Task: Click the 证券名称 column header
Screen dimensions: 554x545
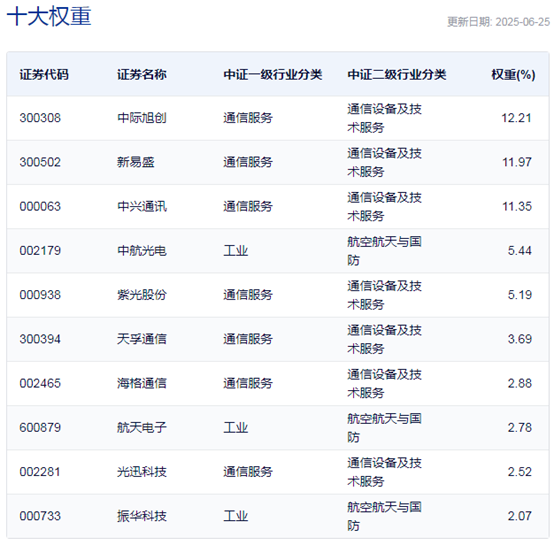Action: (x=142, y=75)
